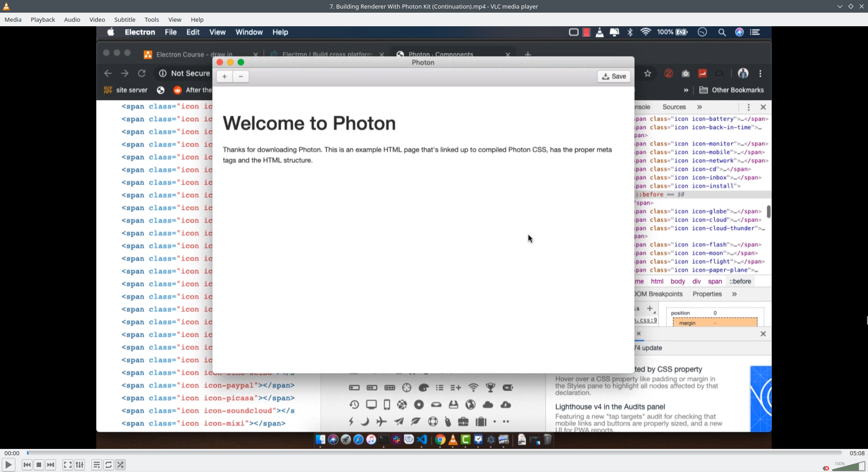Click the Bluetooth status icon
The height and width of the screenshot is (472, 868).
point(630,32)
